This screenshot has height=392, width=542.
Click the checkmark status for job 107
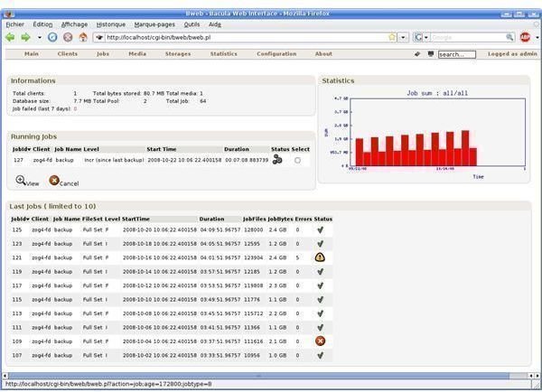[x=320, y=355]
